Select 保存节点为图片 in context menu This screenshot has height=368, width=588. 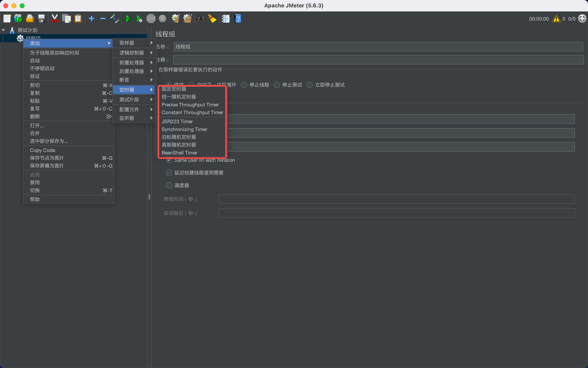69,158
